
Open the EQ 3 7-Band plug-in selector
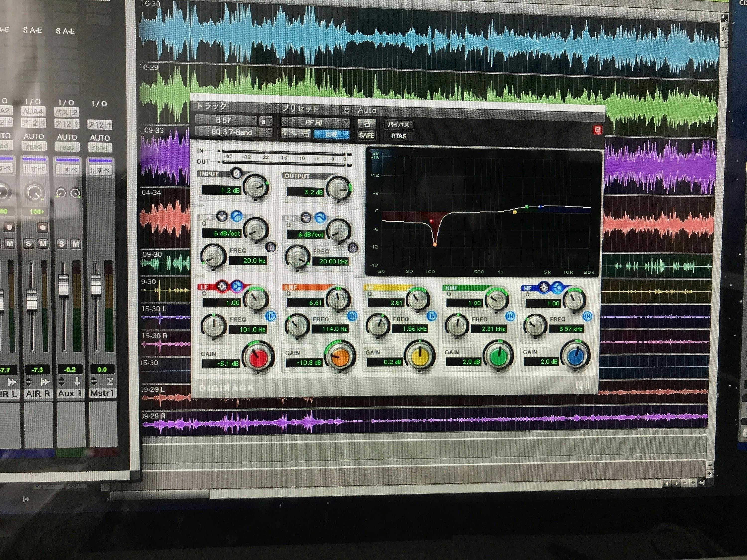234,132
